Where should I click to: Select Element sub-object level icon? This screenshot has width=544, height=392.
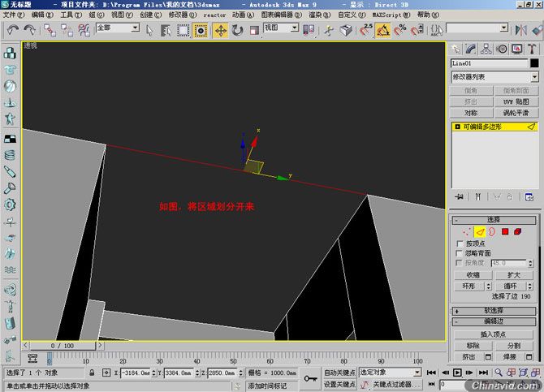pos(518,231)
